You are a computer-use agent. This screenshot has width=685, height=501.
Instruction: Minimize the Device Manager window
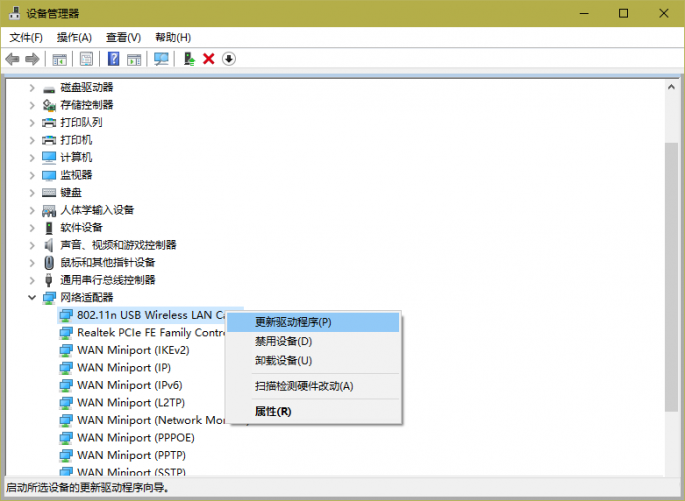coord(584,13)
